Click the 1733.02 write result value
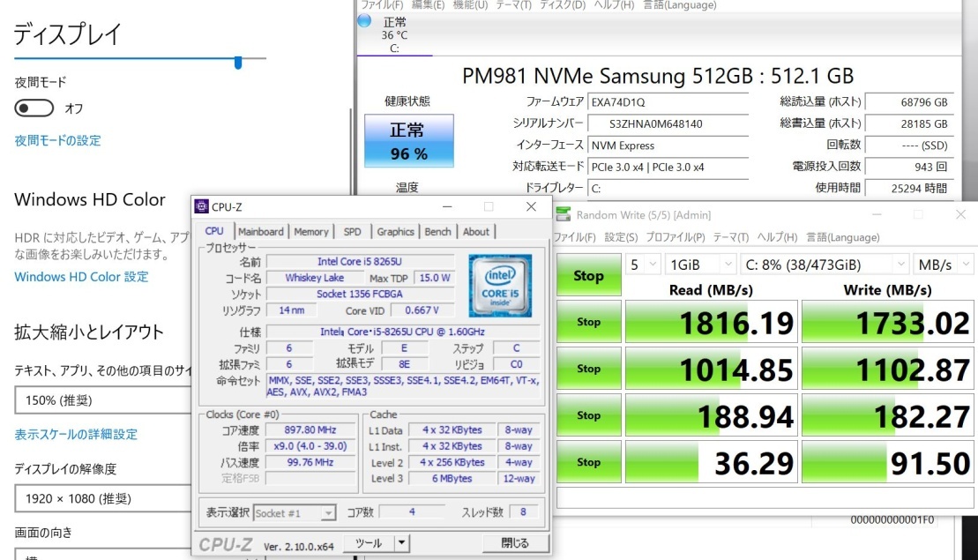 click(x=887, y=323)
